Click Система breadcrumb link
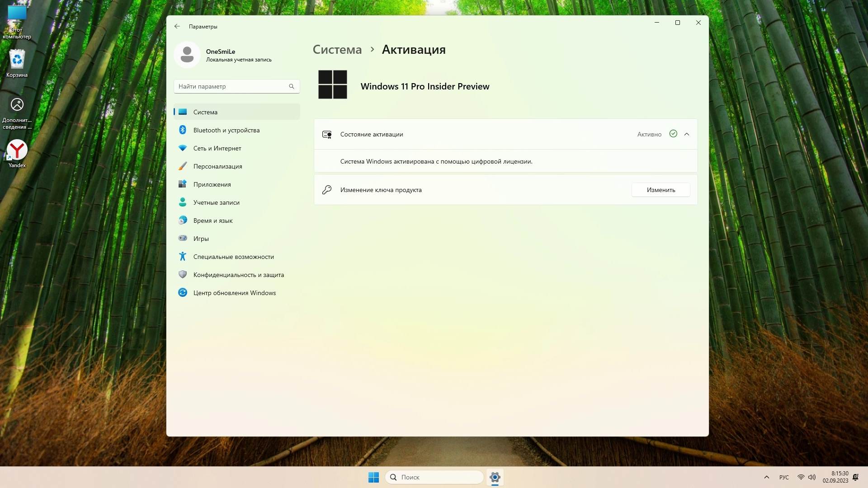Screen dimensions: 868x488 coord(337,50)
